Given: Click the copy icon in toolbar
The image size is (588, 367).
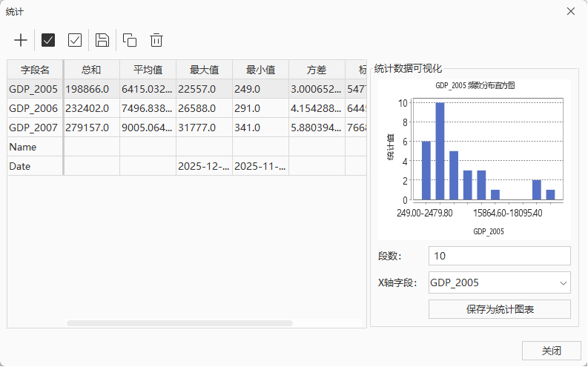Looking at the screenshot, I should [x=130, y=40].
